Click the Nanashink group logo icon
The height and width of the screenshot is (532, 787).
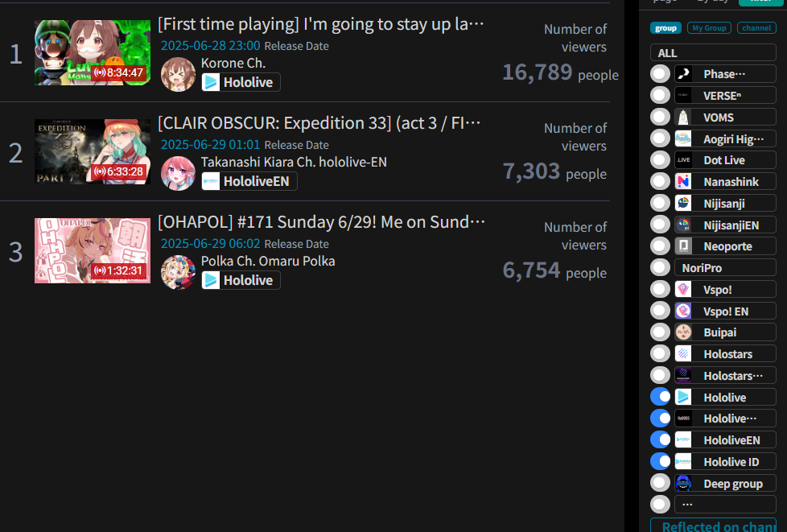683,182
